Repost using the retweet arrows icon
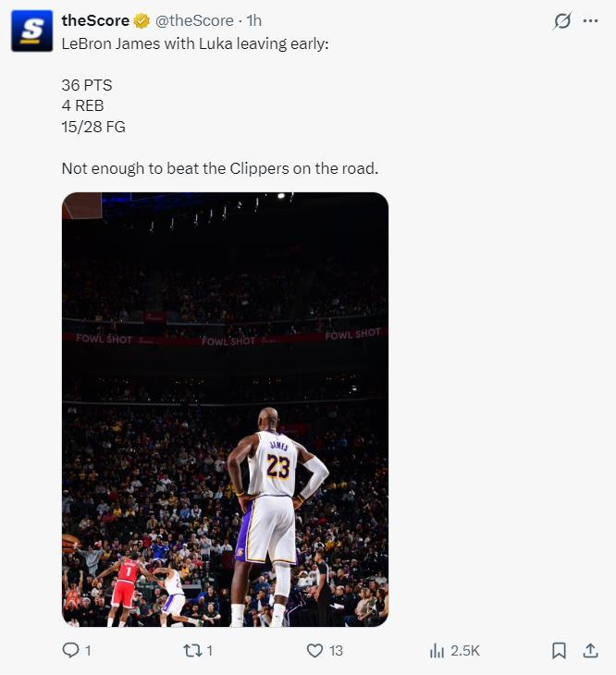 (191, 650)
